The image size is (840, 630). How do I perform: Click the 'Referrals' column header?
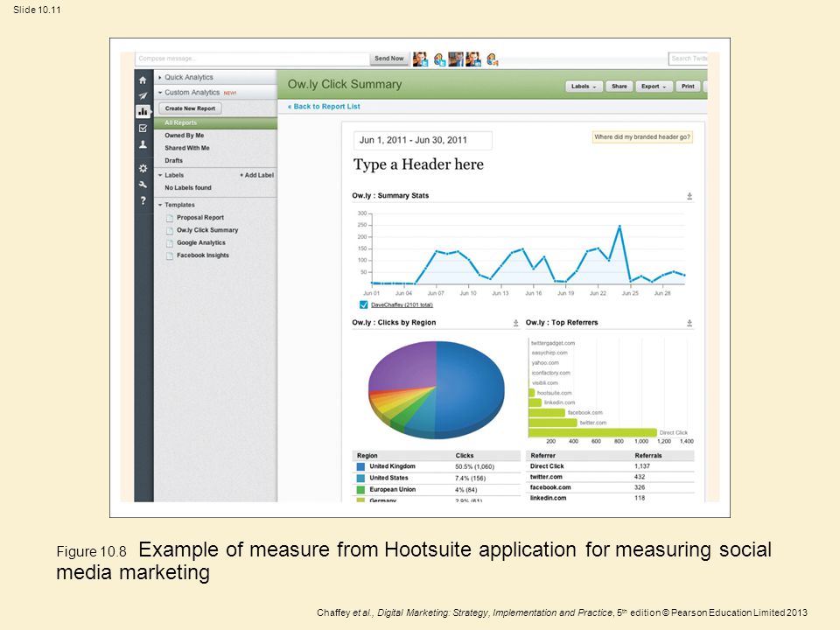648,455
